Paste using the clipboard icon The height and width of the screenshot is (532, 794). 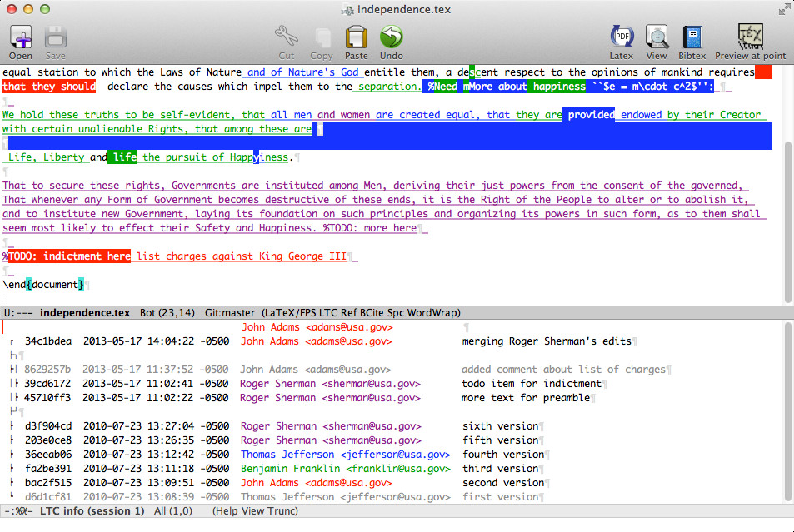point(356,37)
